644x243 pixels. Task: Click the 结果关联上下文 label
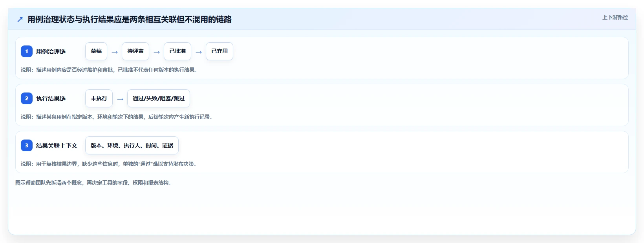click(x=57, y=145)
